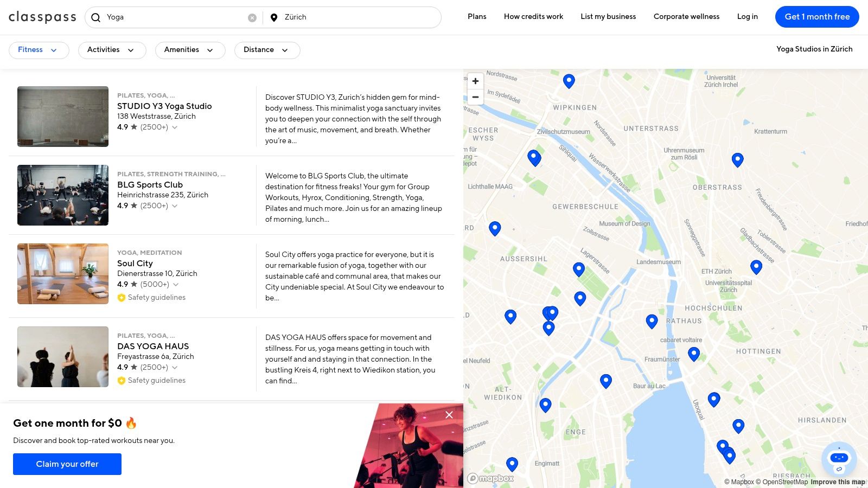Expand the STUDIO Y3 rating details chevron
The image size is (868, 488).
pos(175,127)
